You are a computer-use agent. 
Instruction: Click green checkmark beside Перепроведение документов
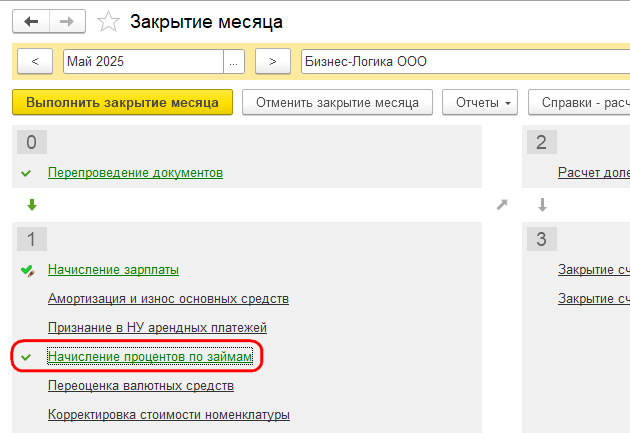coord(26,173)
